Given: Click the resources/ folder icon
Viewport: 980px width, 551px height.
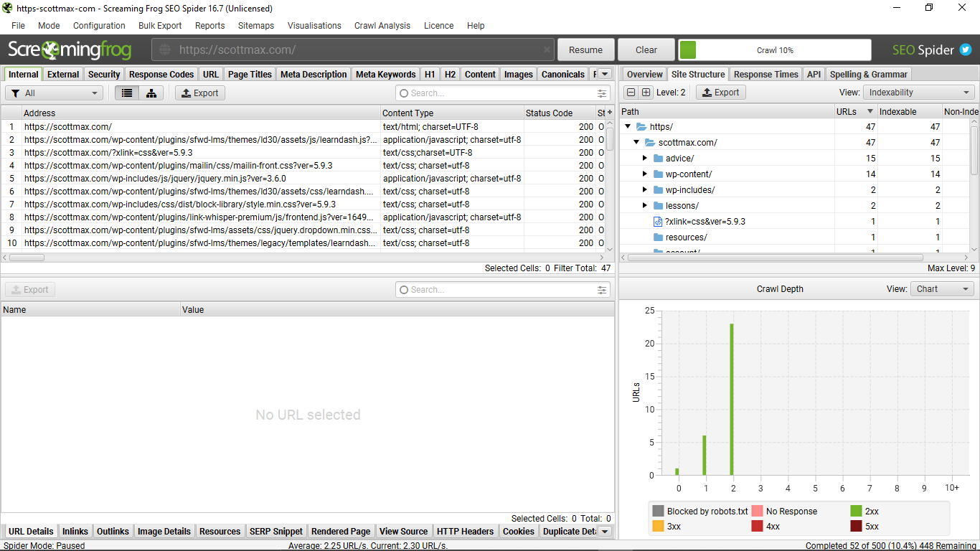Looking at the screenshot, I should click(659, 237).
